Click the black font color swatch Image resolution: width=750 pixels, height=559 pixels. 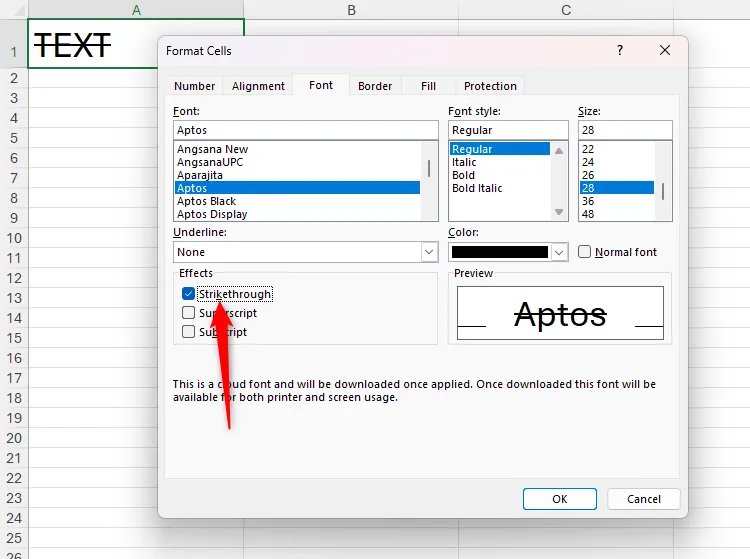tap(499, 252)
